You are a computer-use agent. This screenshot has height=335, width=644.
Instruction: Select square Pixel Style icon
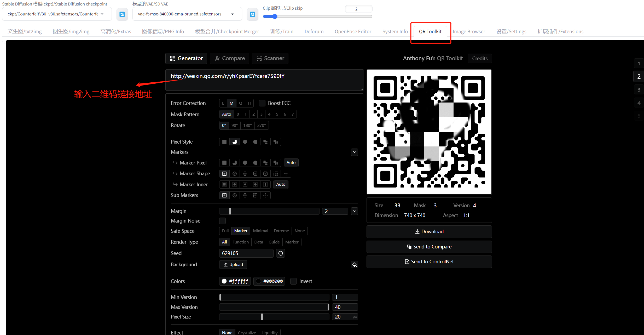click(224, 142)
